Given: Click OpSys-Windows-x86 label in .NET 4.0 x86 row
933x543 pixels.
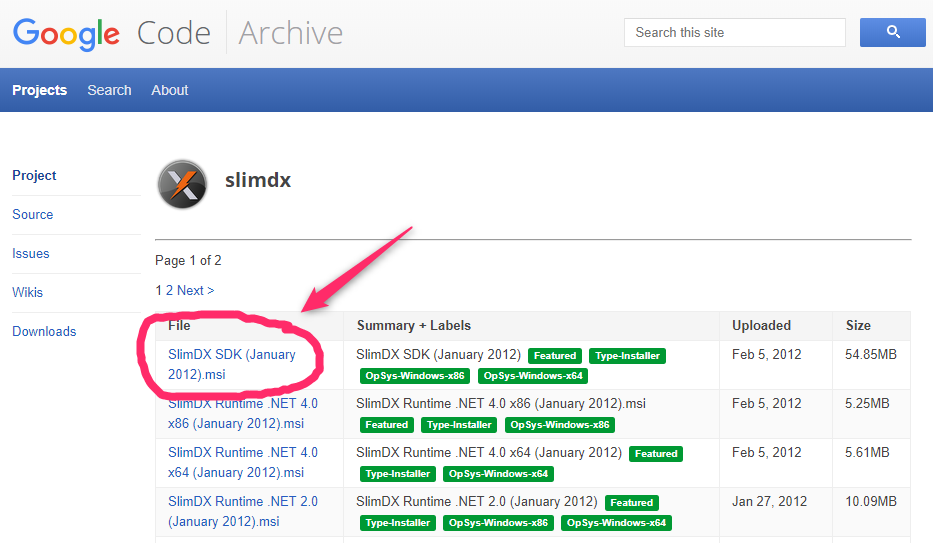Looking at the screenshot, I should point(560,425).
